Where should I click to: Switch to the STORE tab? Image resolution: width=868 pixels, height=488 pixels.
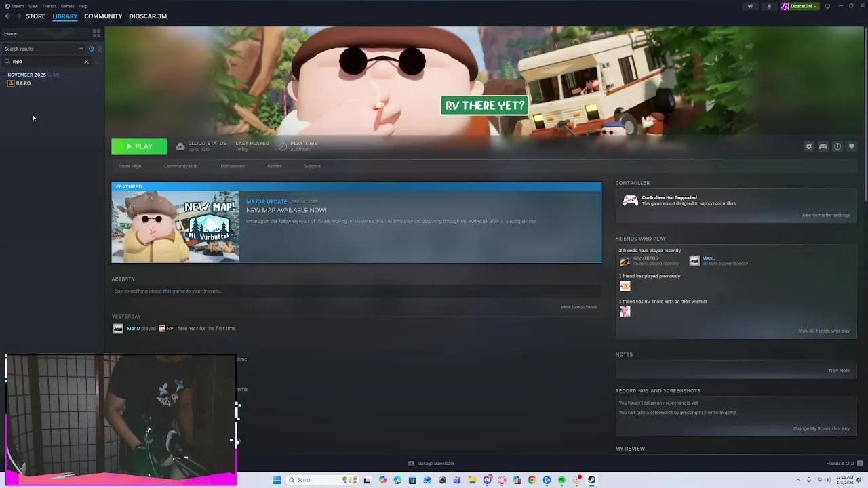click(x=36, y=16)
